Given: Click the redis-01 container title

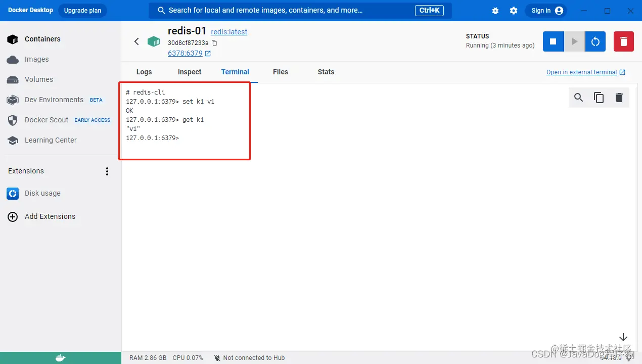Looking at the screenshot, I should click(x=187, y=30).
